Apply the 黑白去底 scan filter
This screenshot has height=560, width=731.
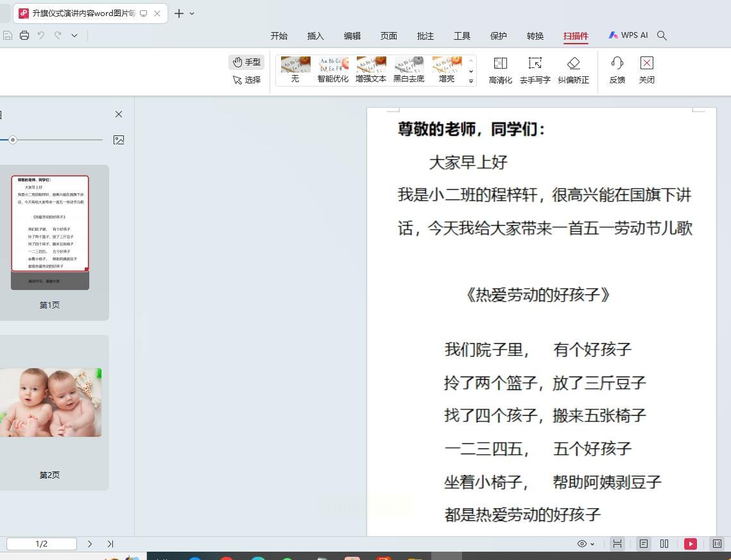tap(409, 69)
